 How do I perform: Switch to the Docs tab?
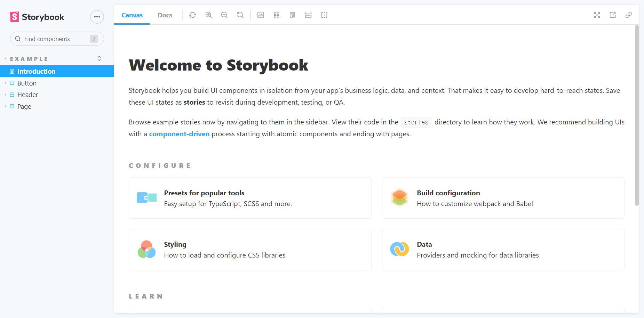pyautogui.click(x=165, y=15)
